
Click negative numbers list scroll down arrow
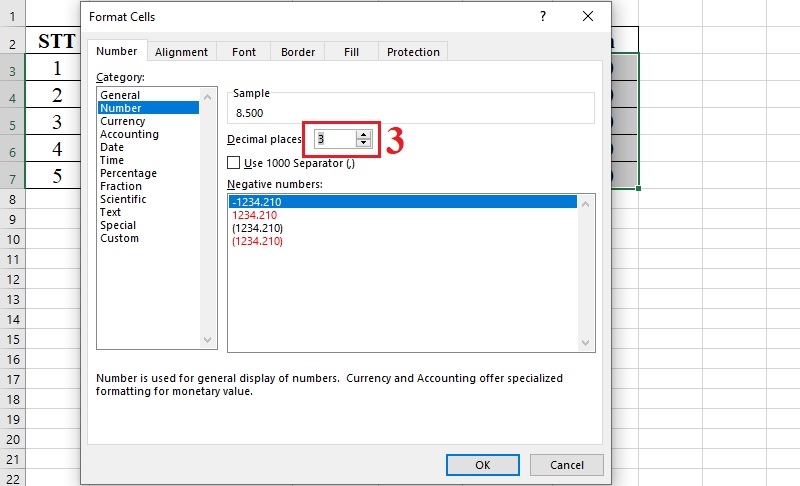pyautogui.click(x=586, y=343)
